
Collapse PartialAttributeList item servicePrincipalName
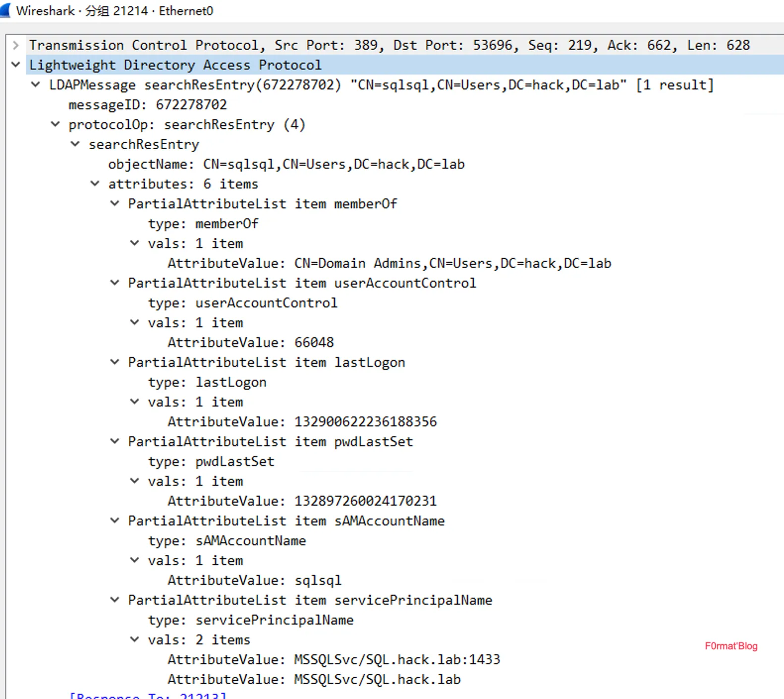pyautogui.click(x=115, y=600)
